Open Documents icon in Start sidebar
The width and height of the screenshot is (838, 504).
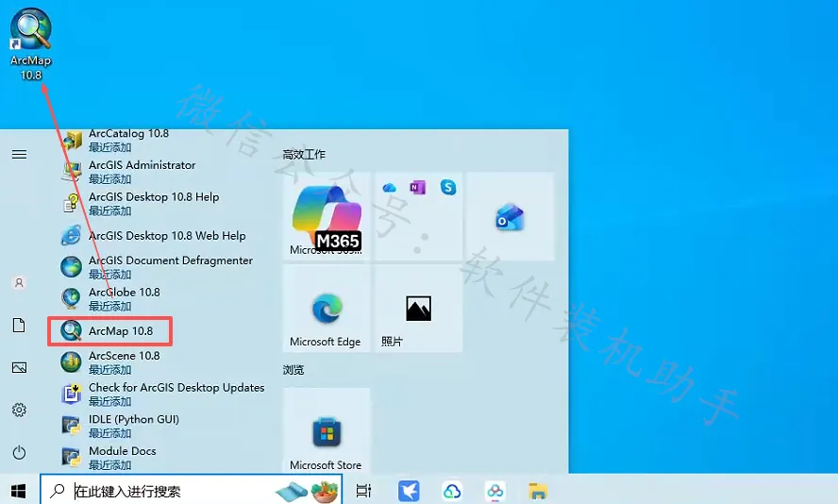(19, 325)
